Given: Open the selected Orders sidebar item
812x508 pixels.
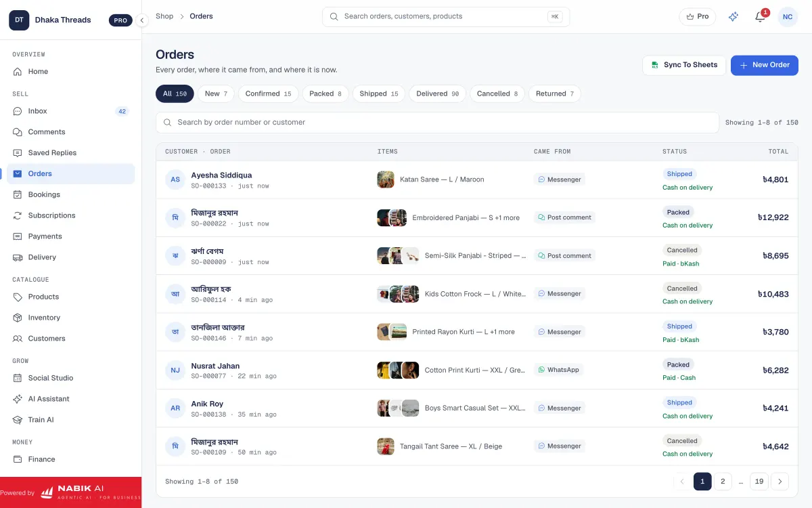Looking at the screenshot, I should click(x=70, y=174).
